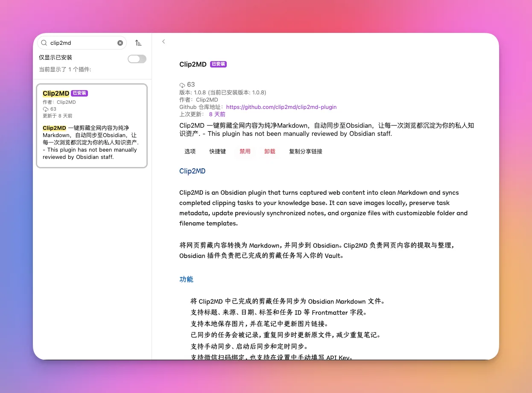This screenshot has width=532, height=393.
Task: Click 禁用 to disable the plugin
Action: click(x=245, y=152)
